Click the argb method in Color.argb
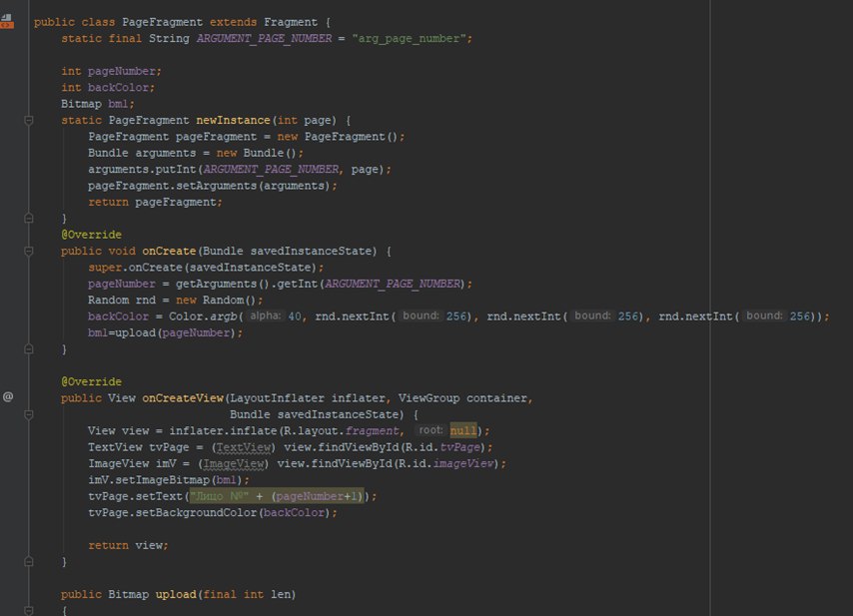Image resolution: width=853 pixels, height=616 pixels. pyautogui.click(x=223, y=316)
